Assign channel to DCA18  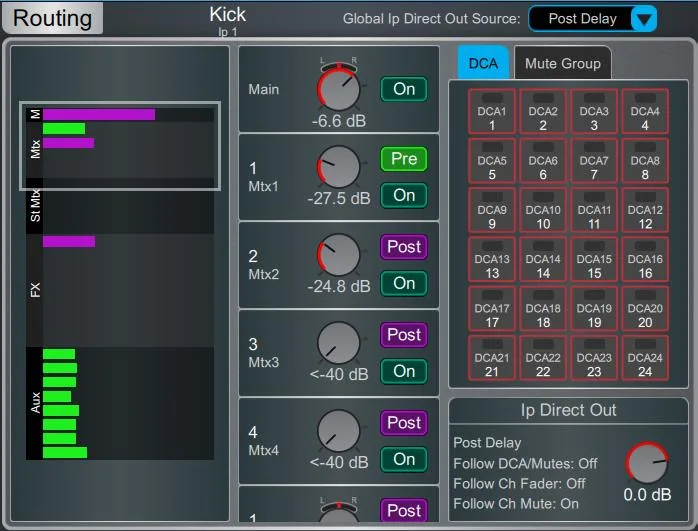543,309
